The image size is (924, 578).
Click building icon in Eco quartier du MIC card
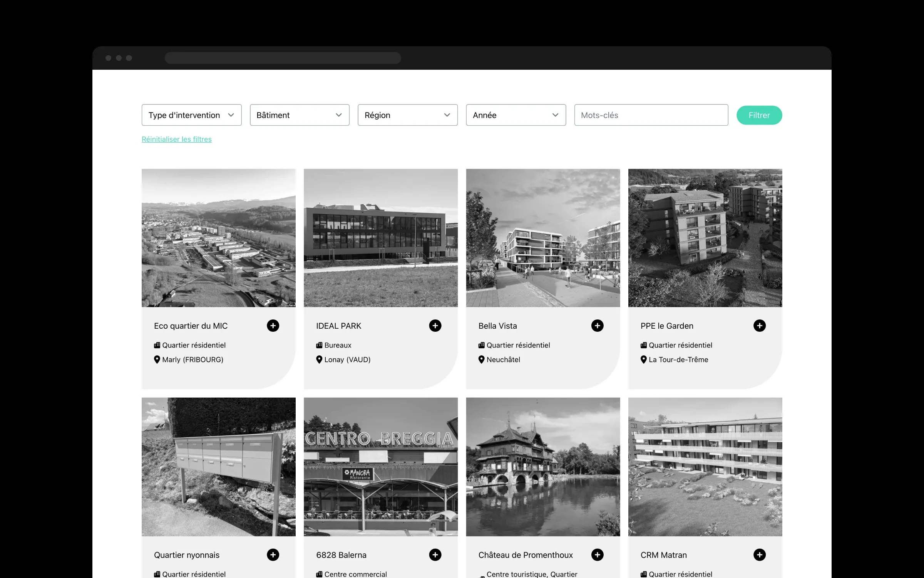click(x=157, y=345)
